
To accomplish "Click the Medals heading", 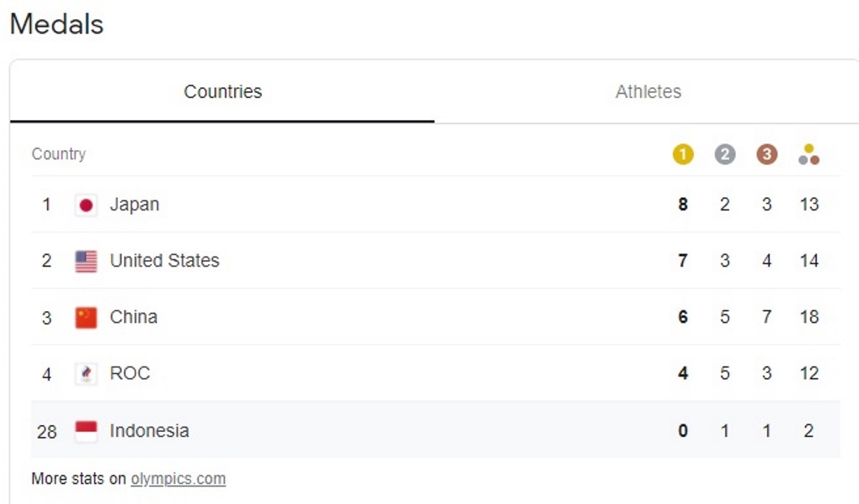I will pos(56,24).
